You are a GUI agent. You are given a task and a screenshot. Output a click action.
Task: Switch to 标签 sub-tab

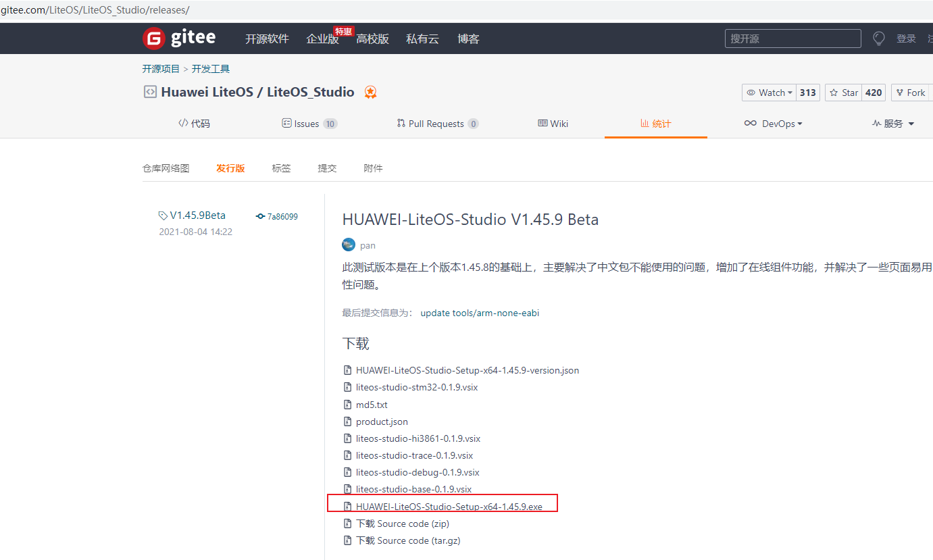pyautogui.click(x=281, y=168)
